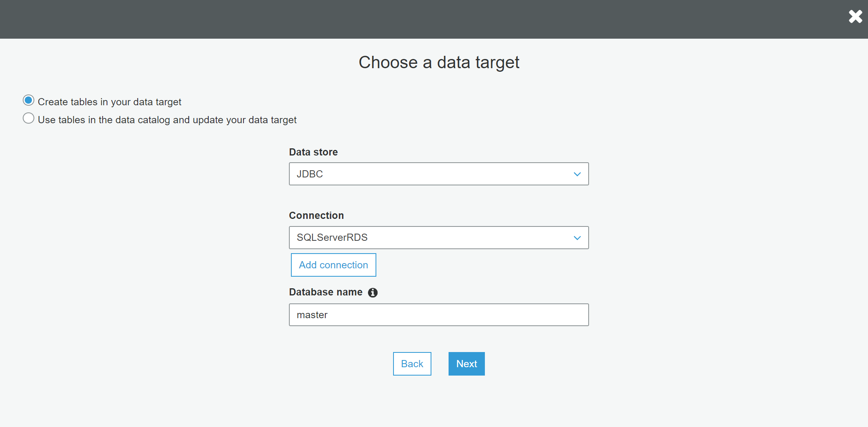
Task: Click the 'Choose a data target' heading
Action: (x=439, y=63)
